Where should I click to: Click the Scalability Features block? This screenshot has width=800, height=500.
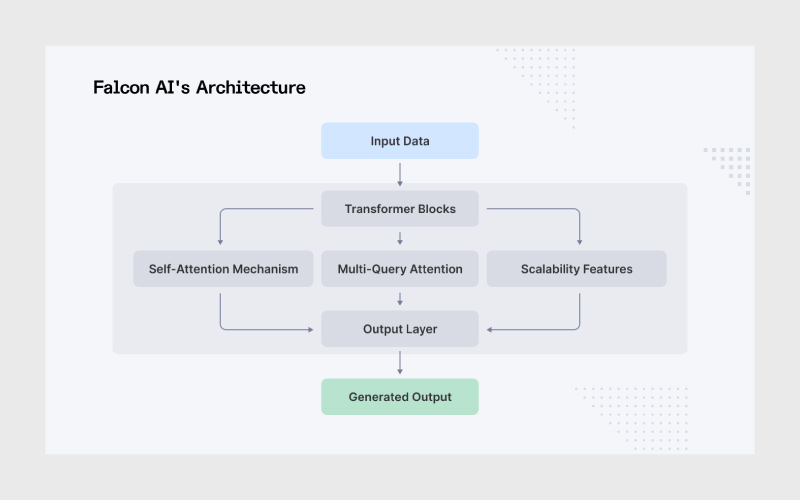coord(576,269)
